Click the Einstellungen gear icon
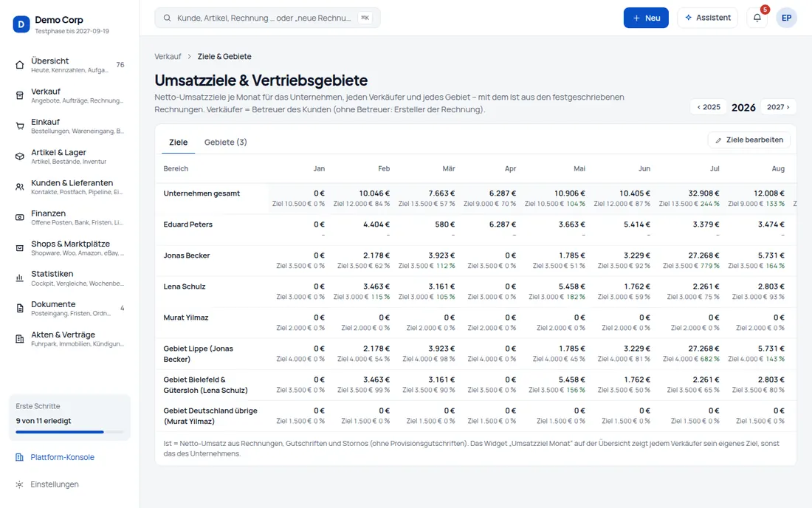 20,484
